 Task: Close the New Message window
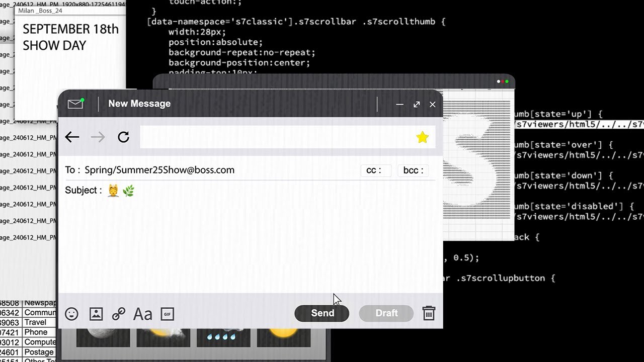coord(433,104)
